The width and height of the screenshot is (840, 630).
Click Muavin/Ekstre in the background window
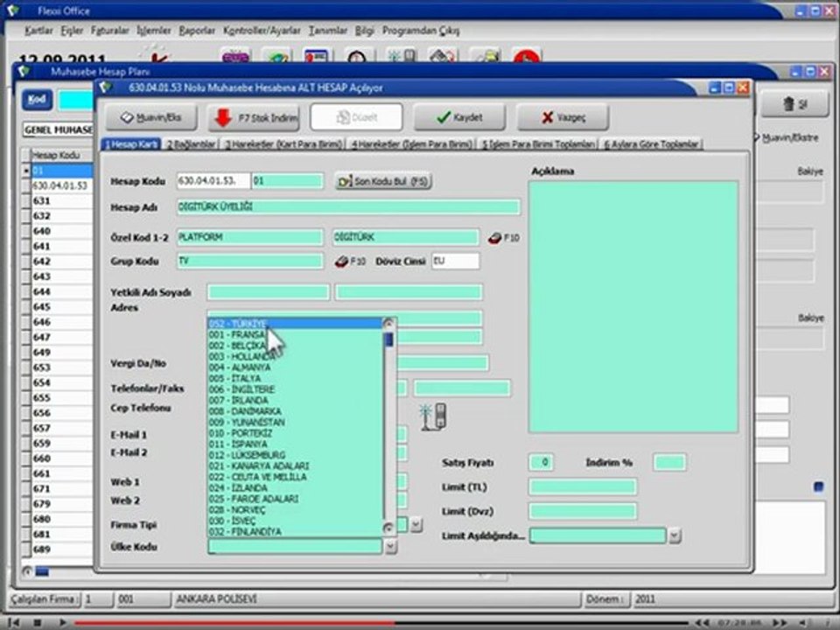787,138
